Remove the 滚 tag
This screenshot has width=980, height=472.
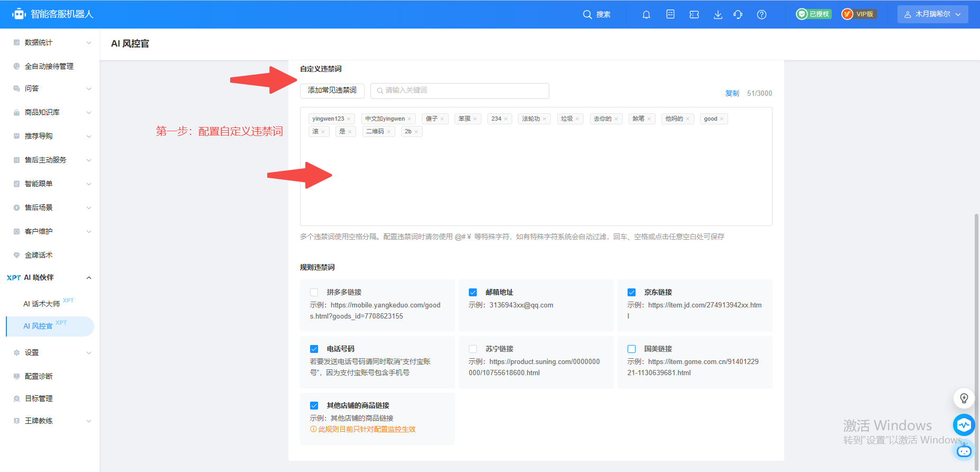pyautogui.click(x=323, y=132)
